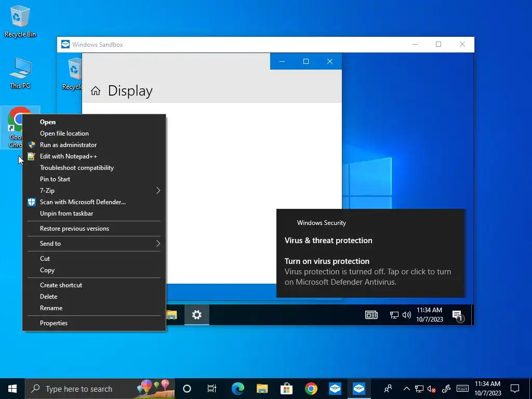Image resolution: width=532 pixels, height=399 pixels.
Task: Click Restore previous versions
Action: [x=94, y=229]
